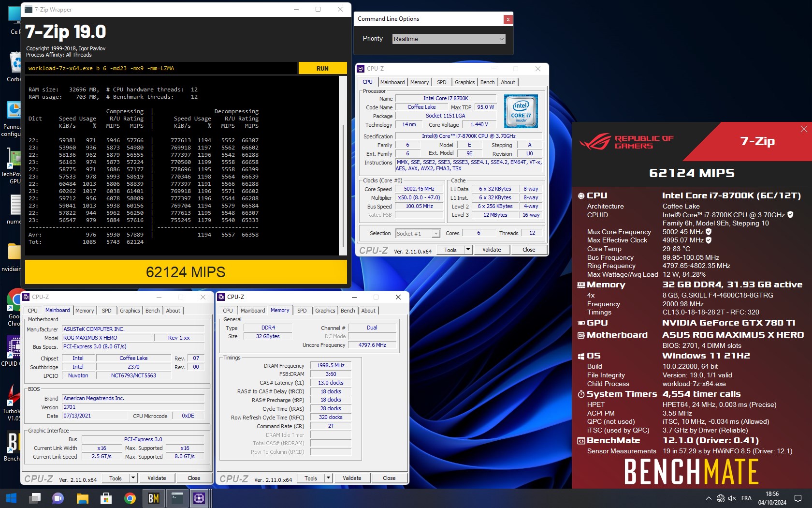This screenshot has height=508, width=812.
Task: Click the 7-Zip command line input field
Action: [x=161, y=68]
